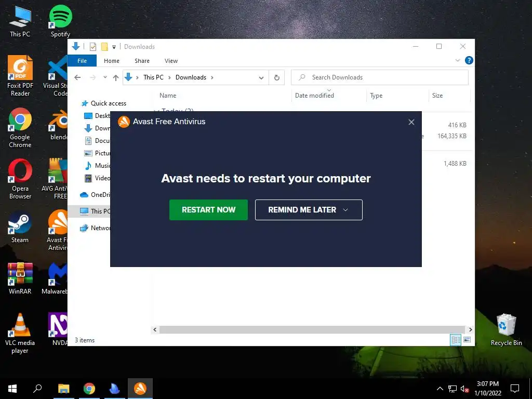The height and width of the screenshot is (399, 532).
Task: Click the scroll right arrow in Explorer
Action: coord(470,329)
